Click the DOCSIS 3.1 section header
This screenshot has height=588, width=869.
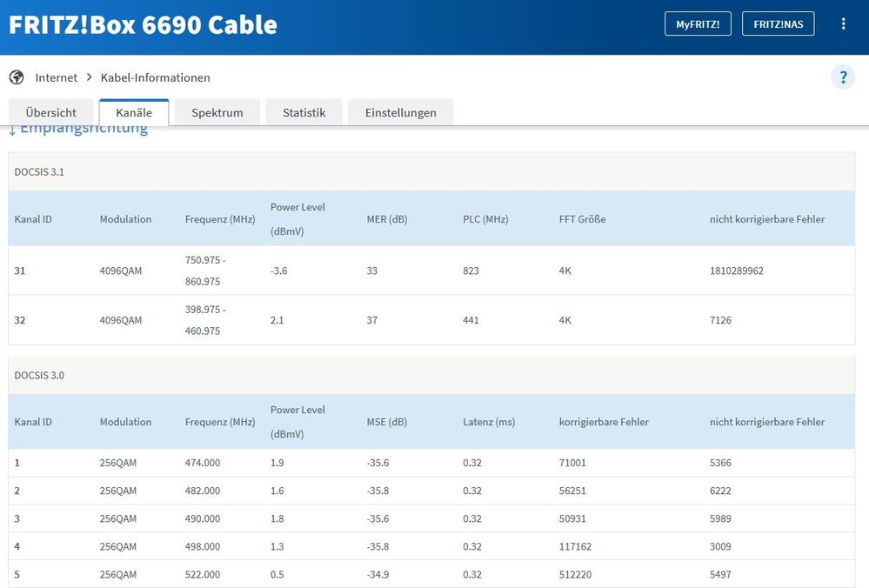[x=39, y=171]
